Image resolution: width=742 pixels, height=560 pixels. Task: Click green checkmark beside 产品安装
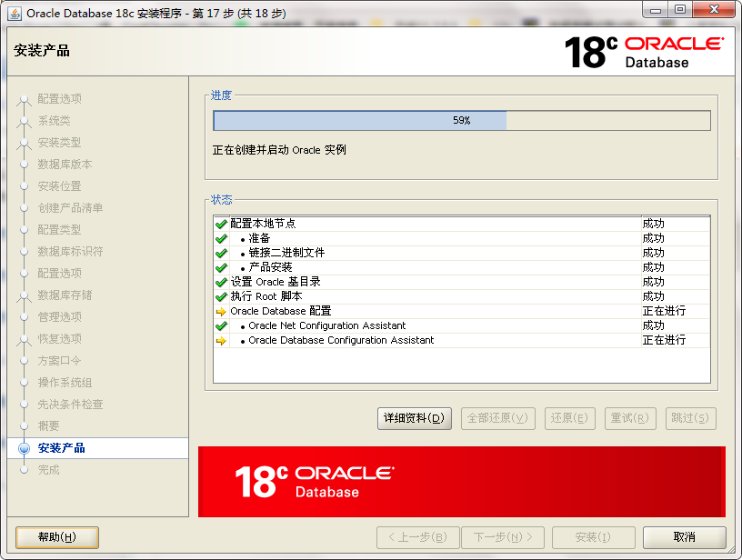pyautogui.click(x=221, y=267)
